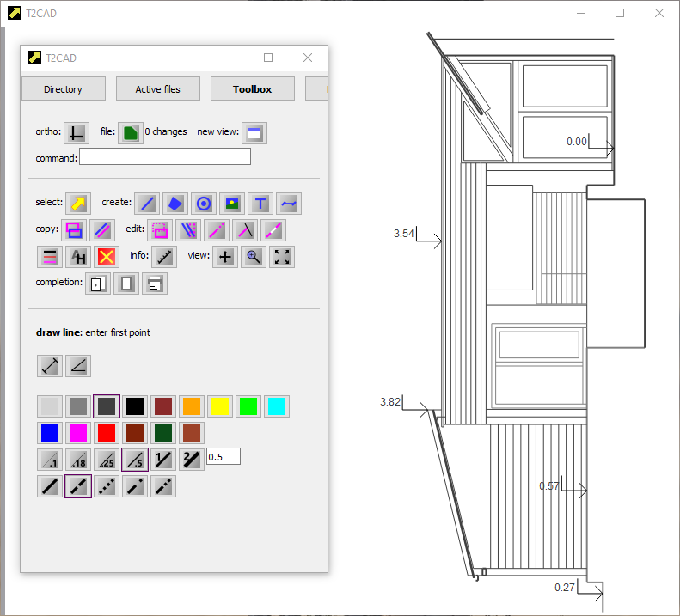The image size is (680, 616).
Task: Click the parallel line copy icon
Action: [102, 230]
